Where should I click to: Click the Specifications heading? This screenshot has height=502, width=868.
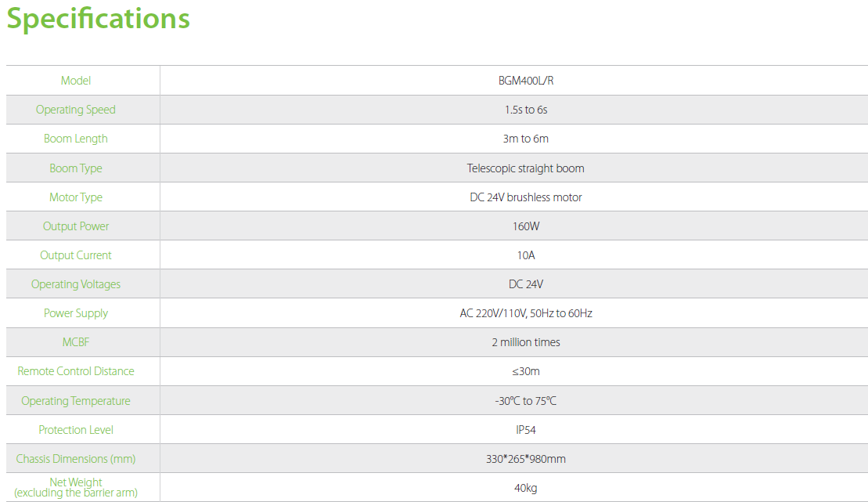98,19
